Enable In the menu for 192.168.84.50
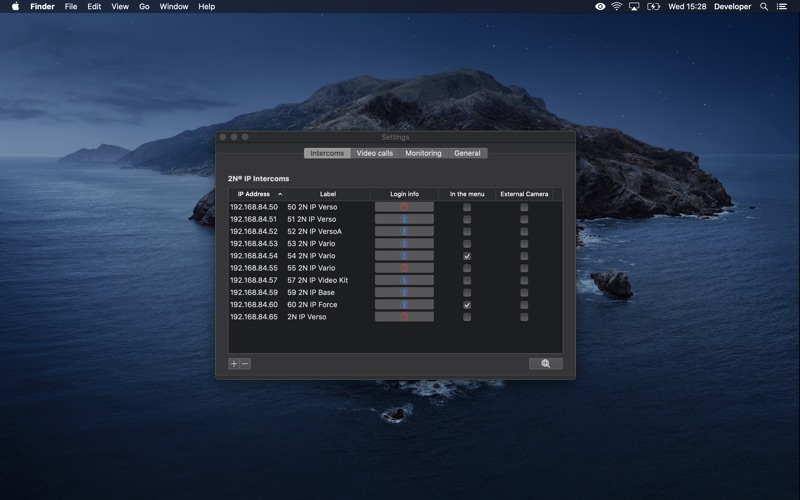This screenshot has width=800, height=500. pos(467,207)
